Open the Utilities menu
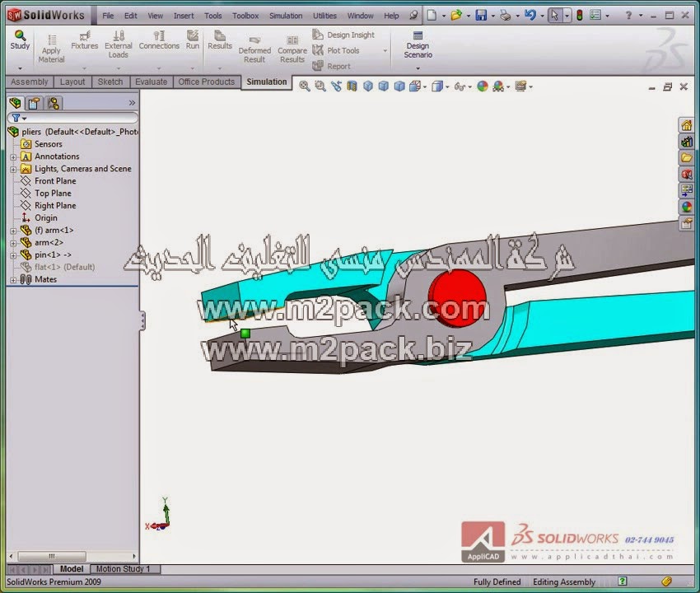Screen dimensions: 700x593 (324, 16)
